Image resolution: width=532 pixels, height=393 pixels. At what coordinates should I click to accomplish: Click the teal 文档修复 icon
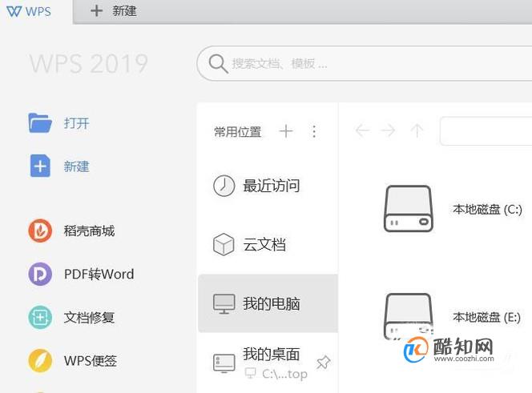tap(40, 318)
